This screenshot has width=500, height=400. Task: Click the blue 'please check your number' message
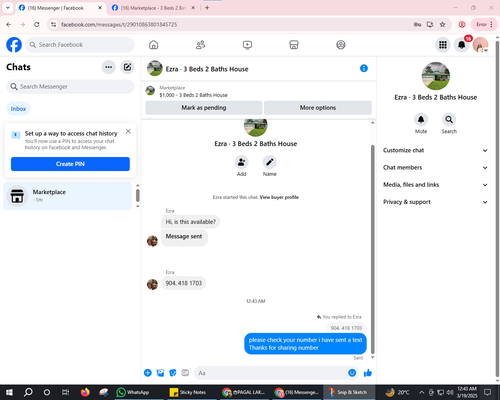[x=305, y=344]
